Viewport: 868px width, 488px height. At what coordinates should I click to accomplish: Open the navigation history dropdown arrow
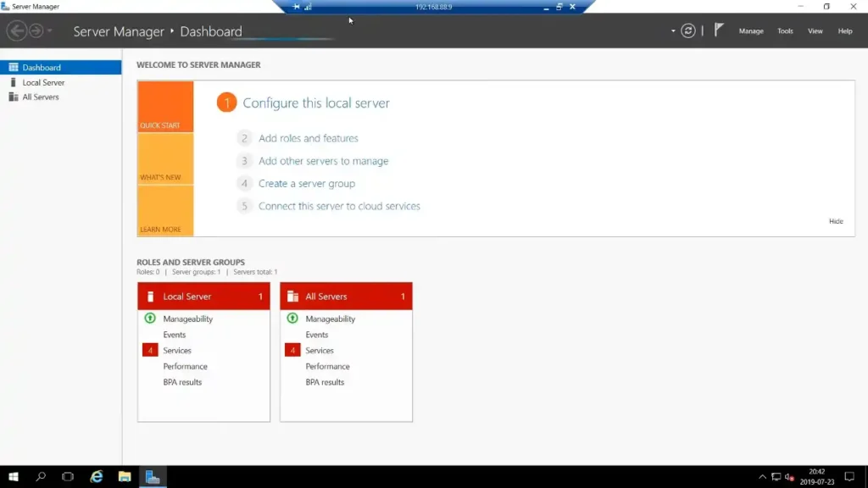[x=50, y=31]
